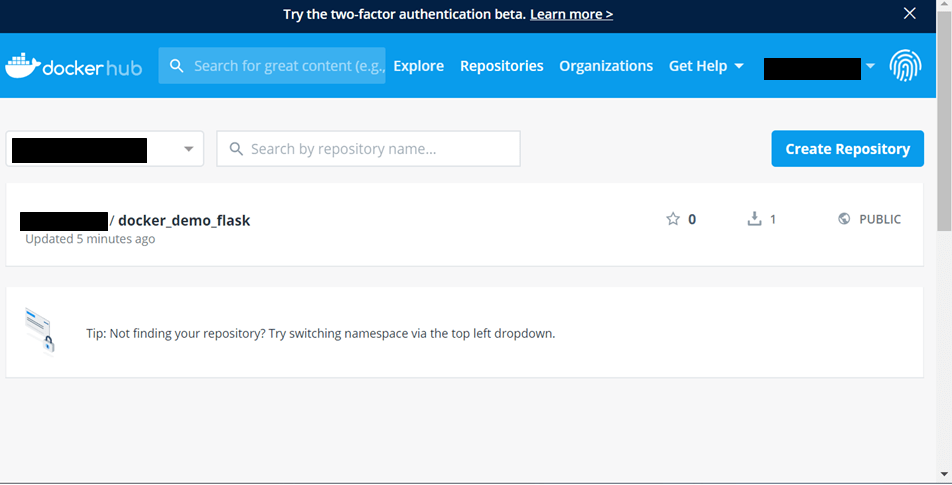The height and width of the screenshot is (485, 952).
Task: Open the fingerprint account icon
Action: point(905,66)
